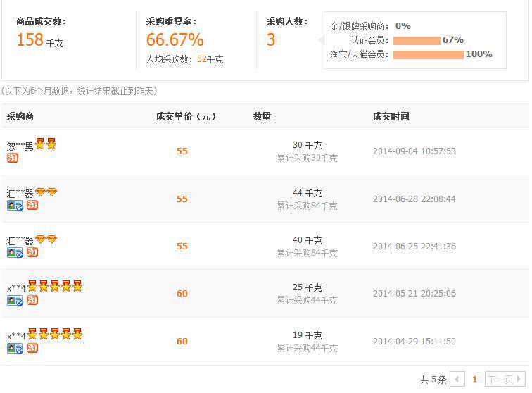Click the 金/银牌采购商 0% value
532x393 pixels.
click(x=403, y=26)
